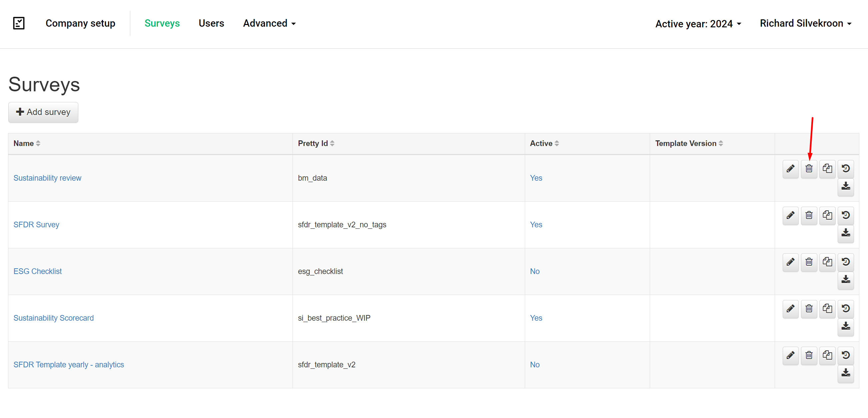Open the ESG Checklist link
This screenshot has height=418, width=868.
[37, 271]
